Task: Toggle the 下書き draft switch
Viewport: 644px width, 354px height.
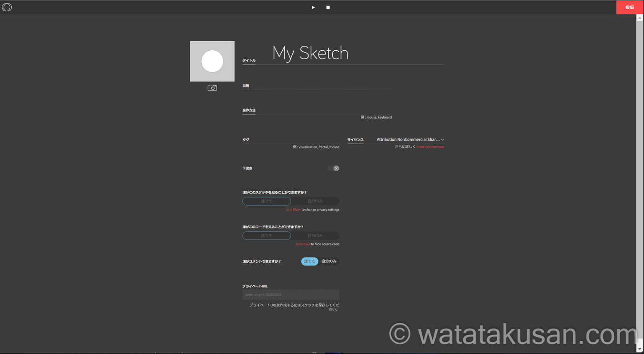Action: pos(334,168)
